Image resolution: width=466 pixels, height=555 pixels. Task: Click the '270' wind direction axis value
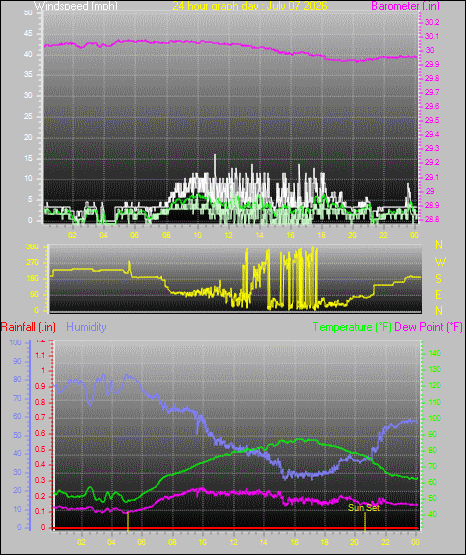point(32,263)
